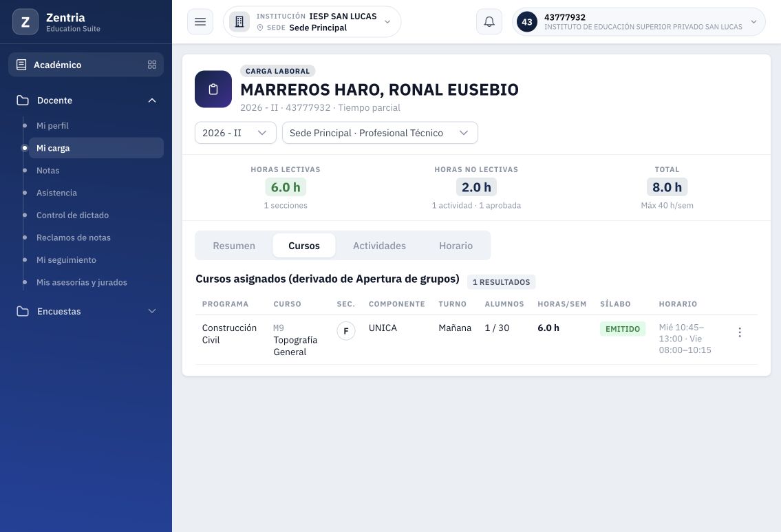Open the user account dropdown arrow
Screen dimensions: 781x532
(753, 22)
